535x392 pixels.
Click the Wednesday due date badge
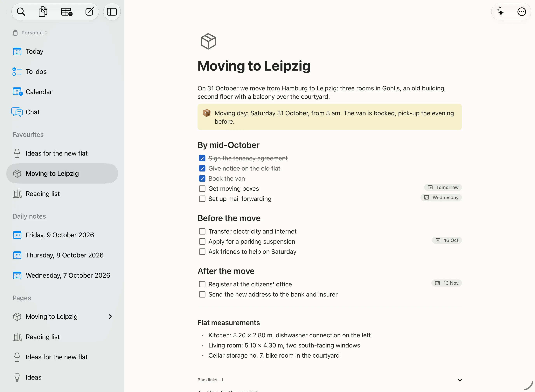pos(441,197)
